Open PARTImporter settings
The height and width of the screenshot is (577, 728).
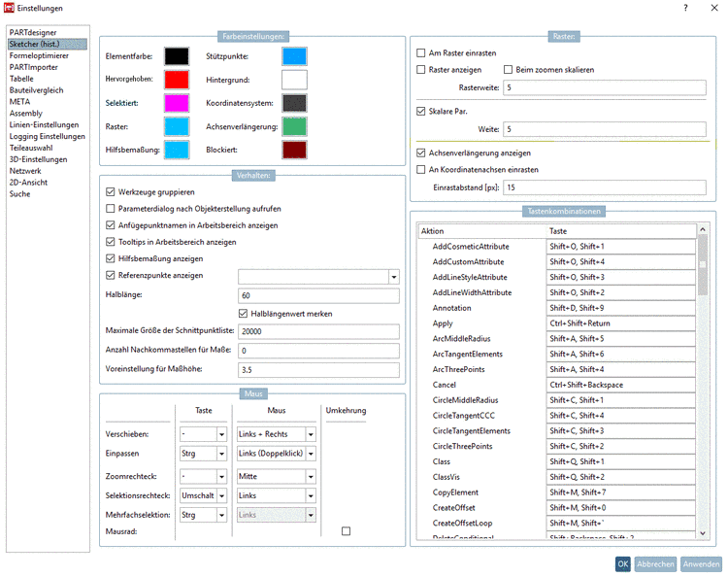coord(33,67)
